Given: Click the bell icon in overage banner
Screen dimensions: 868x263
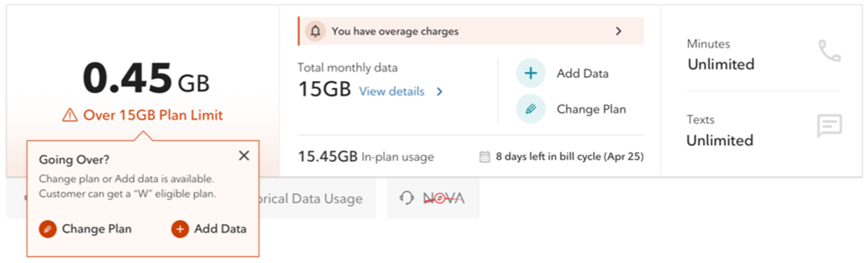Looking at the screenshot, I should (315, 31).
